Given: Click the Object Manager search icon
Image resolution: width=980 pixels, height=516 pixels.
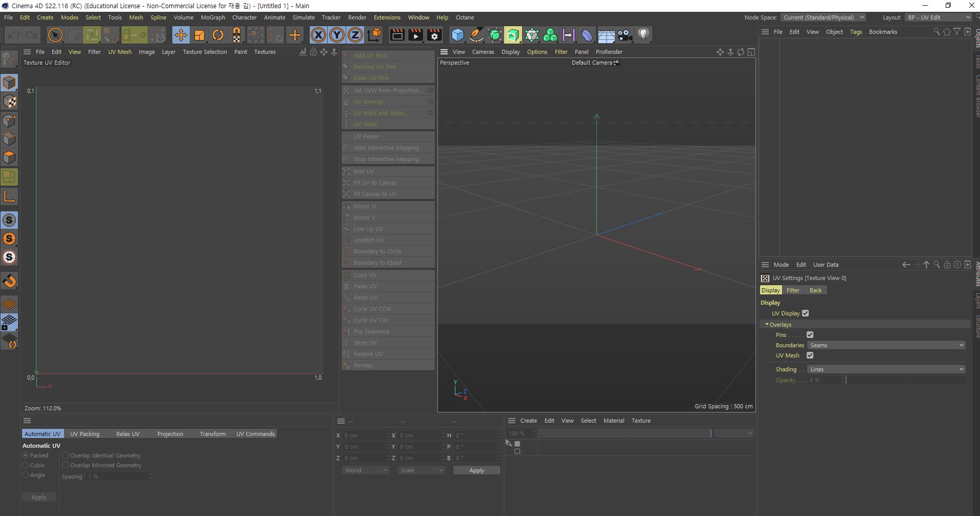Looking at the screenshot, I should tap(936, 32).
